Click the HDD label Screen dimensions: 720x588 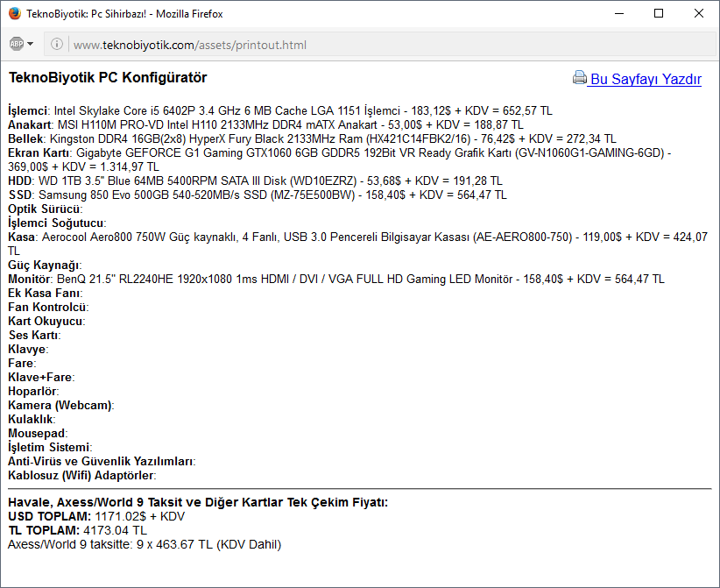click(20, 181)
